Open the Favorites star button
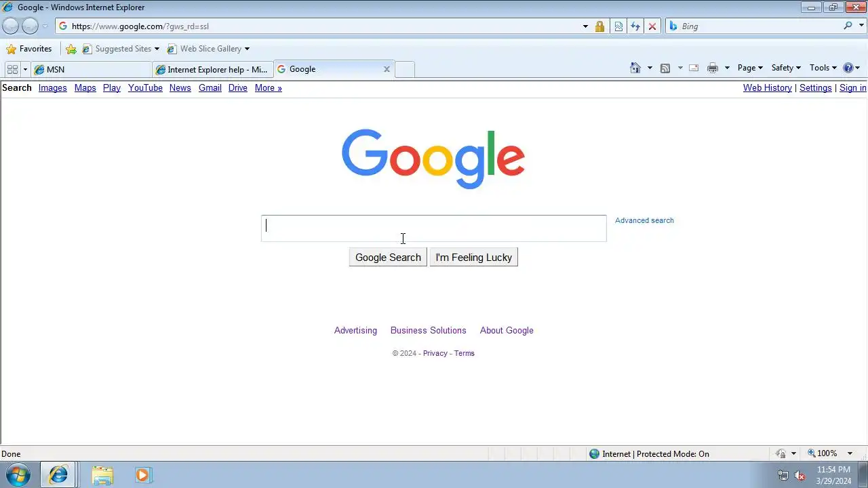This screenshot has height=488, width=868. click(28, 49)
